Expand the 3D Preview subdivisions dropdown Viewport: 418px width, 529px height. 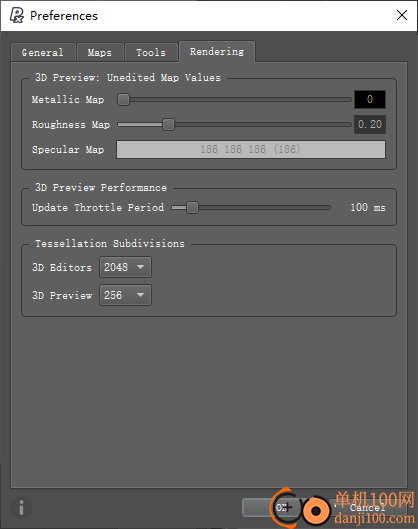(125, 295)
